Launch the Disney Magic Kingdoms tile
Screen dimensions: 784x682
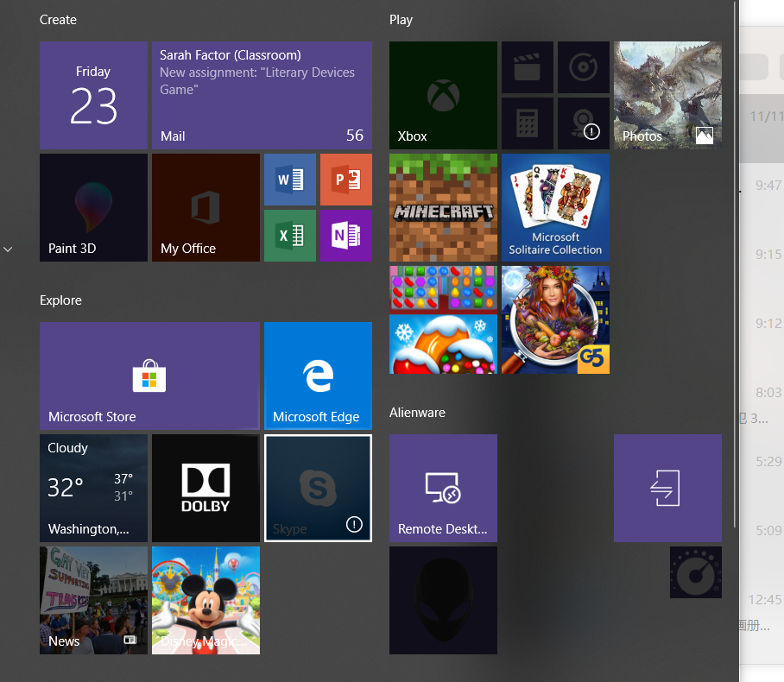click(205, 601)
